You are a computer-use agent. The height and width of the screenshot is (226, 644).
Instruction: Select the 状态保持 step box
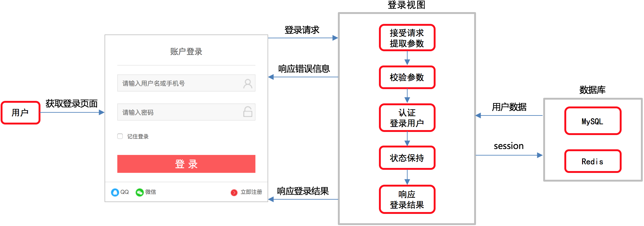407,158
